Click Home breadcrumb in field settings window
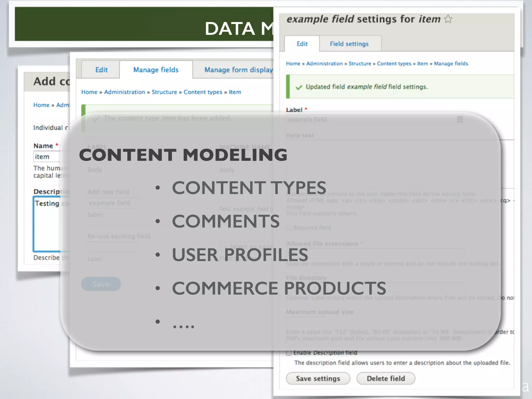Screen dimensions: 532x399 coord(293,64)
